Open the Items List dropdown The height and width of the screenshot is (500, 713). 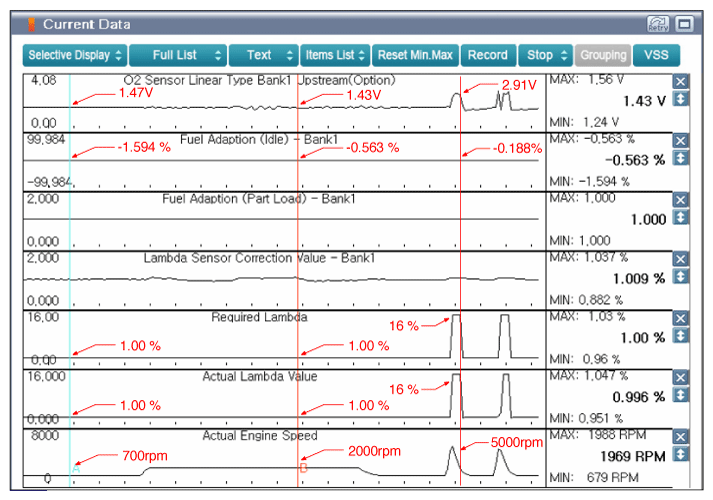click(336, 55)
